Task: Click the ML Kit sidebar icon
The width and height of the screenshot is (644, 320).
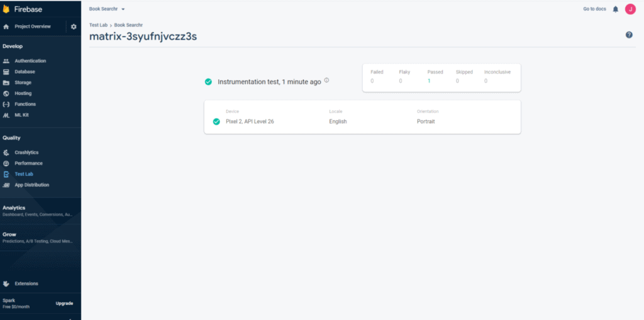Action: coord(6,114)
